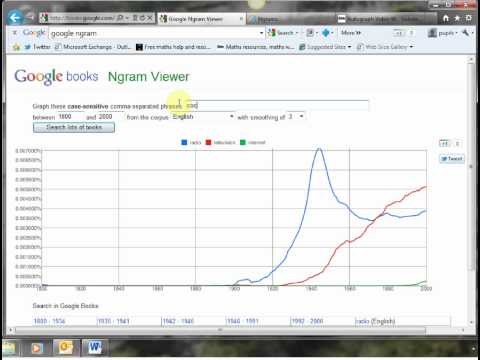Open the 1935 - 1941 Google Books link
This screenshot has height=360, width=480.
pyautogui.click(x=113, y=321)
